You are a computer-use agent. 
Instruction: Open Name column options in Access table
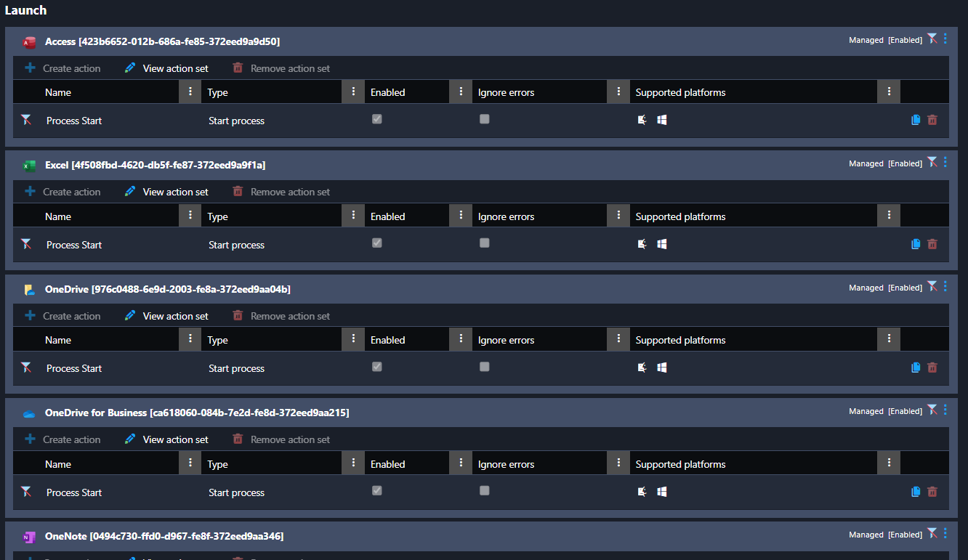tap(190, 92)
